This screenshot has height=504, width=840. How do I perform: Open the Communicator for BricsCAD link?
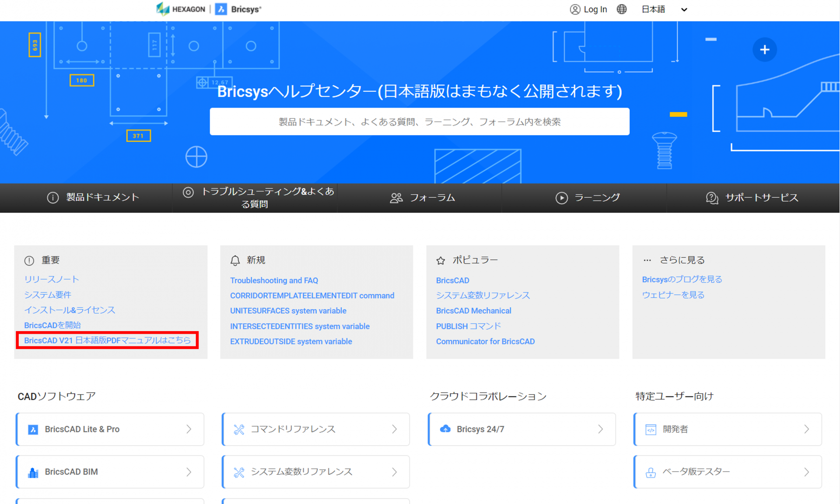(485, 341)
